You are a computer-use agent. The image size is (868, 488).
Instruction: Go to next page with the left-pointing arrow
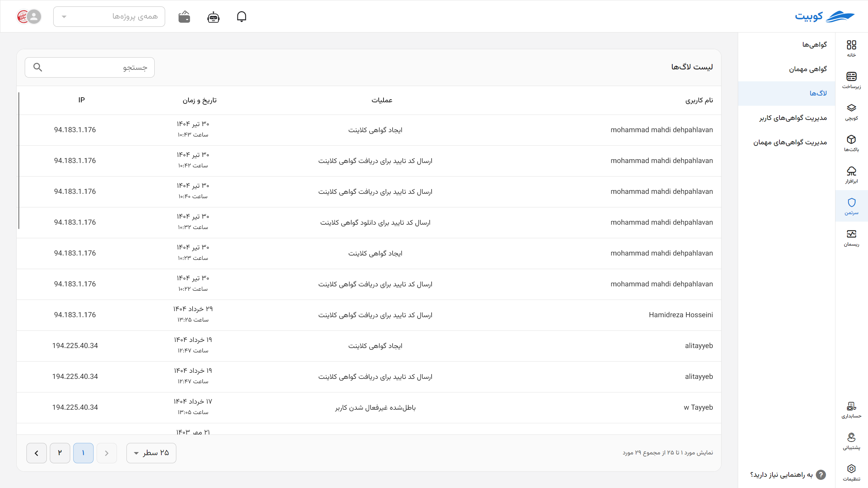click(x=37, y=453)
